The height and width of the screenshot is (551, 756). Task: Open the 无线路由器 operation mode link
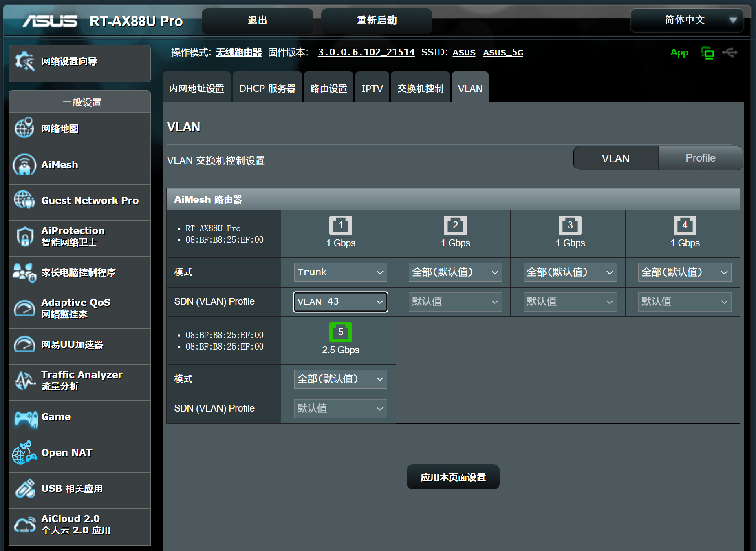pyautogui.click(x=239, y=53)
